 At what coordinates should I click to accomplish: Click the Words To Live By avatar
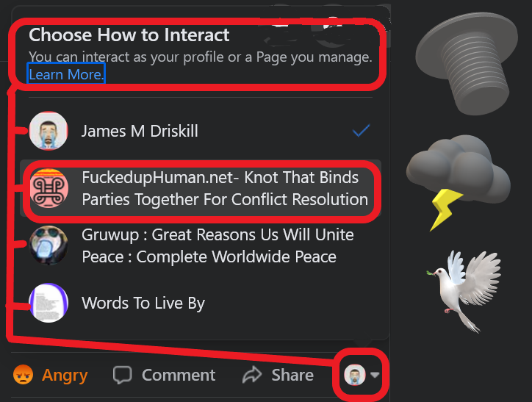point(48,303)
